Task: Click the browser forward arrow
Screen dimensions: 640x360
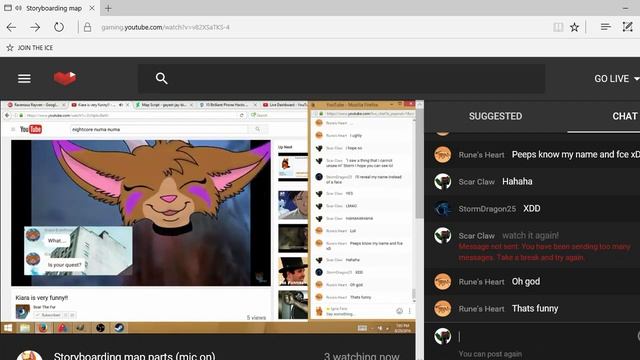Action: tap(35, 27)
